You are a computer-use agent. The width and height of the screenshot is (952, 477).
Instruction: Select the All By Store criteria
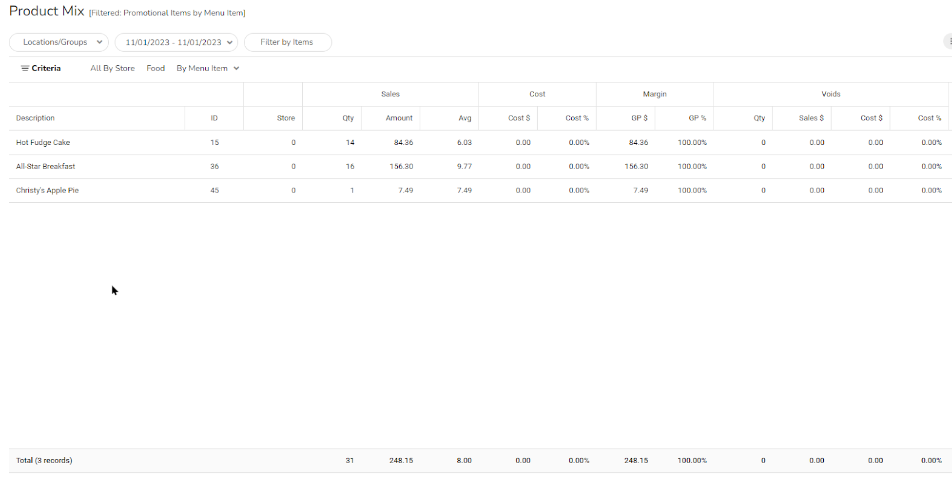(112, 68)
